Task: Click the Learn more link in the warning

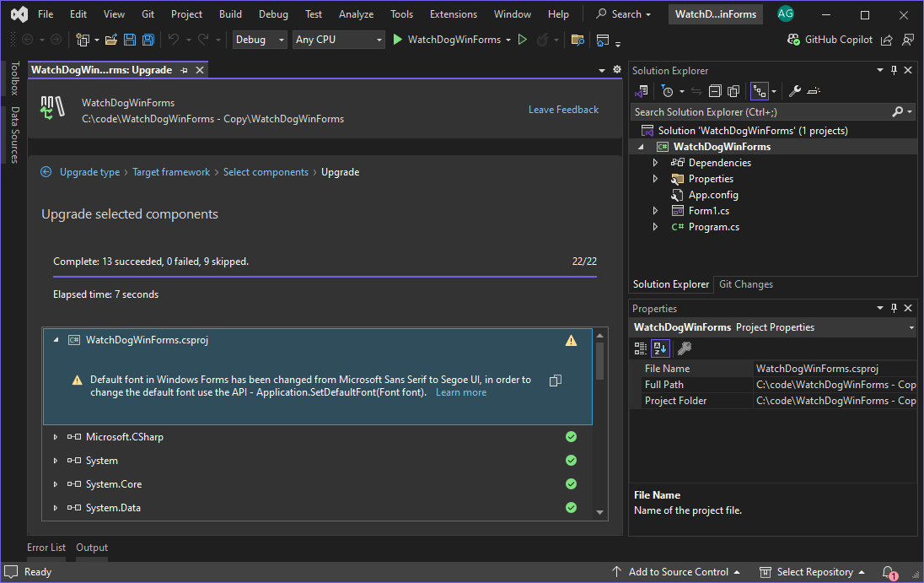Action: [x=460, y=391]
